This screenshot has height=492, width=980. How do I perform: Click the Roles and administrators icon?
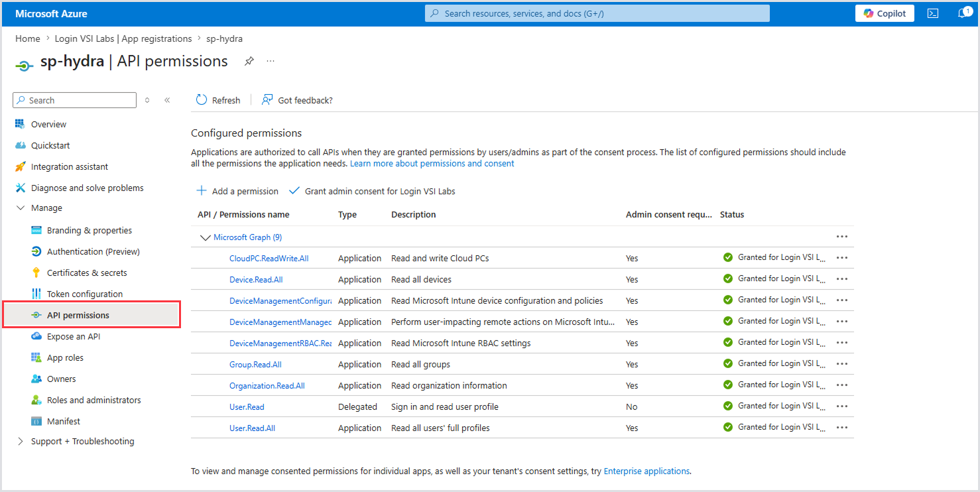pos(36,400)
